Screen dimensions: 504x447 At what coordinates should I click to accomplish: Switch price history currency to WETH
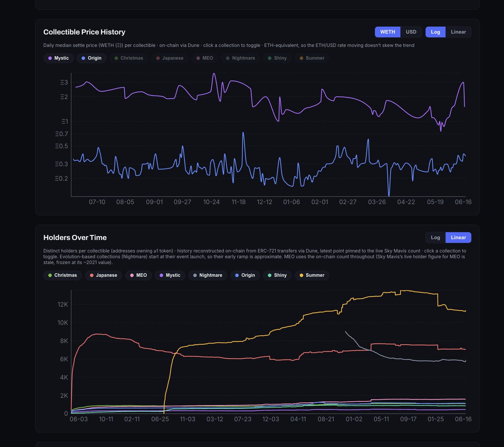coord(388,32)
